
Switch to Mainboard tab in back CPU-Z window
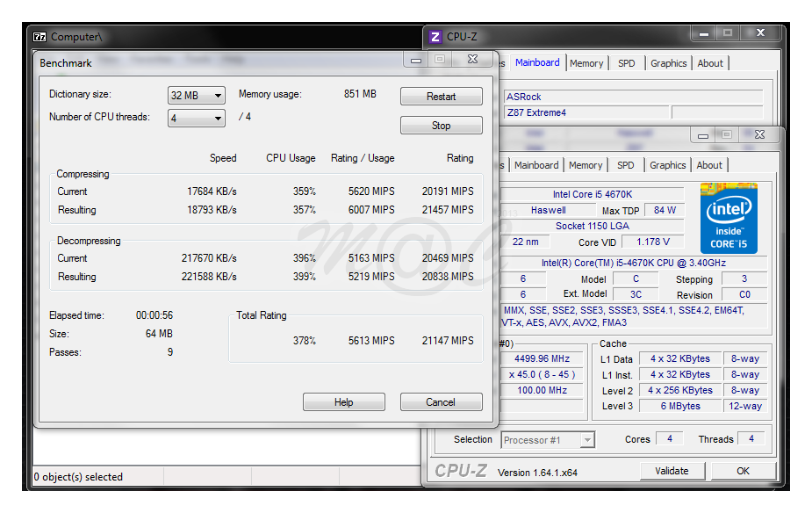pos(537,62)
